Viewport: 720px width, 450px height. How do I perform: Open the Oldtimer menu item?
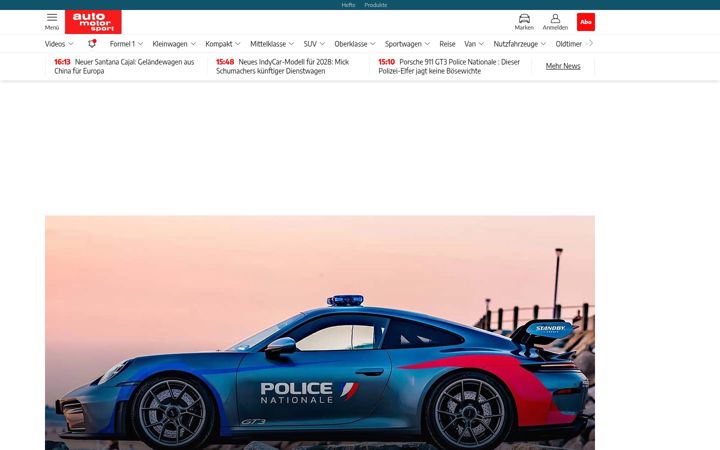pyautogui.click(x=568, y=44)
